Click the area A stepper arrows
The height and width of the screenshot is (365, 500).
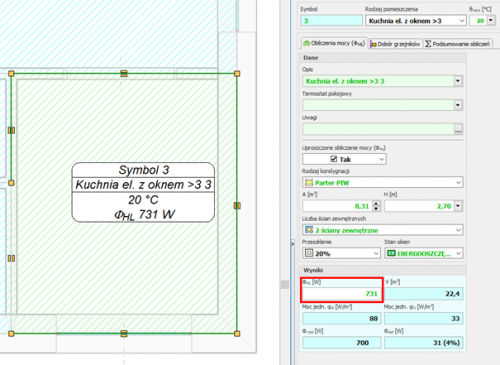(x=376, y=206)
